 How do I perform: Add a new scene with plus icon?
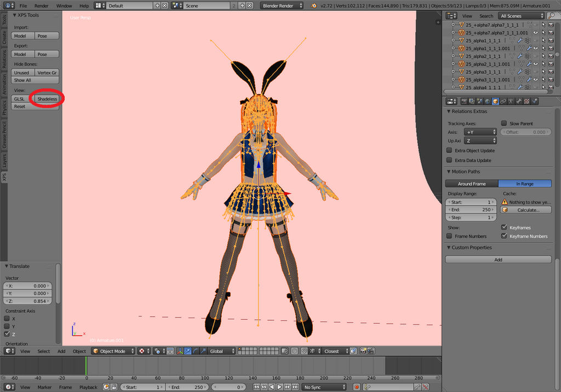pos(242,5)
